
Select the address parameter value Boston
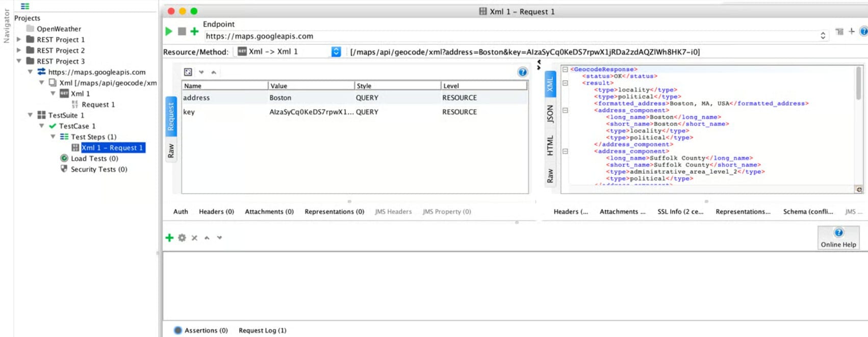point(280,98)
